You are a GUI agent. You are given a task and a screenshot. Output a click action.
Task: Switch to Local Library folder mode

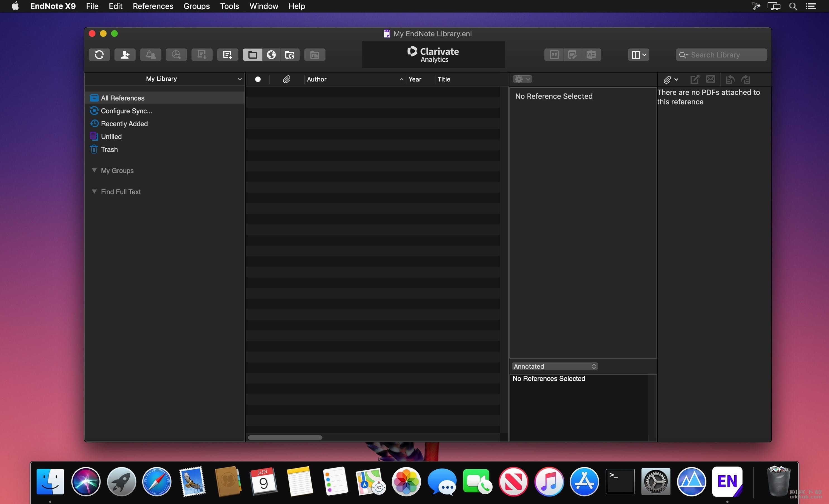(x=252, y=54)
